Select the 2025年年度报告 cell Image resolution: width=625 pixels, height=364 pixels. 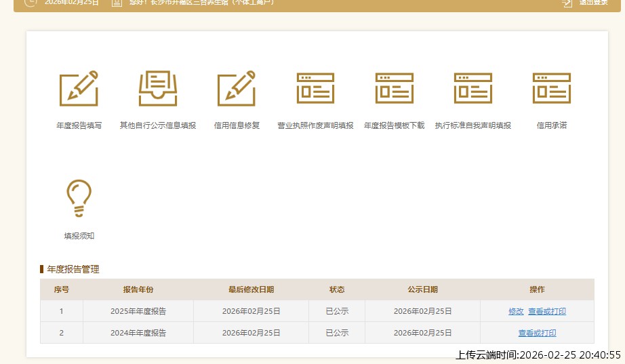click(x=138, y=311)
